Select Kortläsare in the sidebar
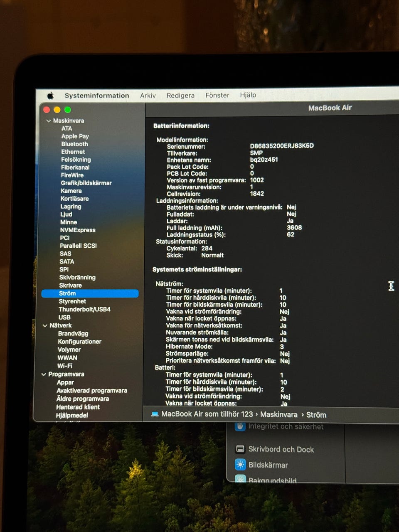Viewport: 399px width, 532px height. pos(74,199)
